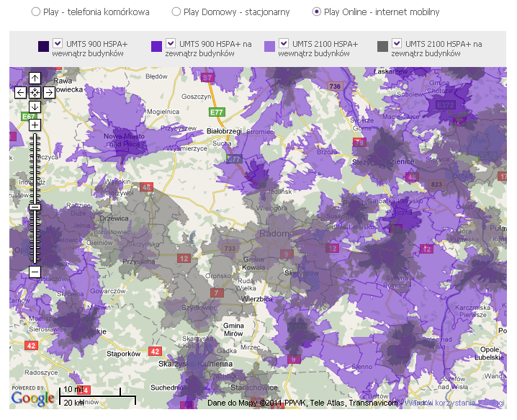Viewport: 517px width, 420px height.
Task: Uncheck UMTS 2100 HSPA+ na zewnątrz budynków
Action: click(397, 43)
